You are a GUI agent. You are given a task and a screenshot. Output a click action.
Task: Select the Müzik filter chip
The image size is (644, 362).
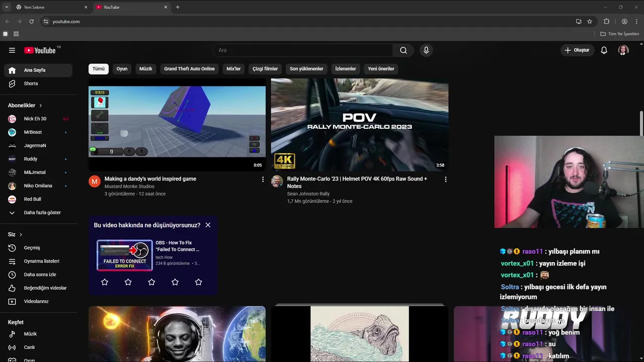[x=146, y=69]
